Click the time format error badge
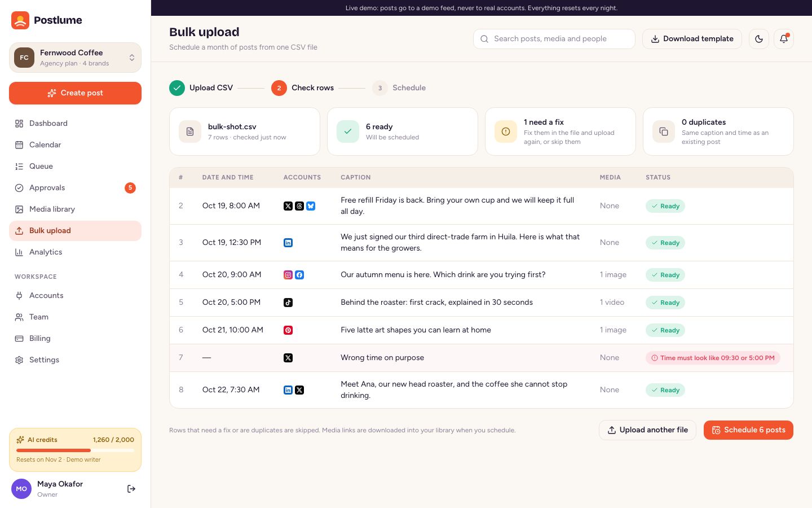 click(x=713, y=358)
